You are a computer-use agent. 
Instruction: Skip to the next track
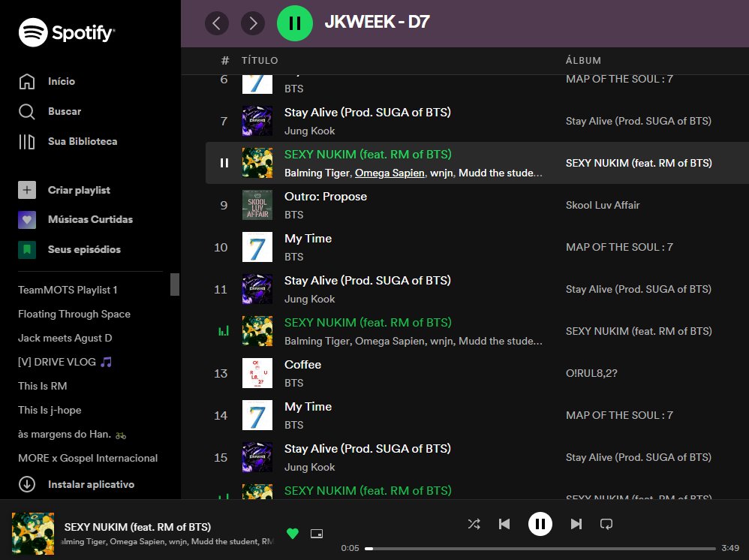(576, 524)
